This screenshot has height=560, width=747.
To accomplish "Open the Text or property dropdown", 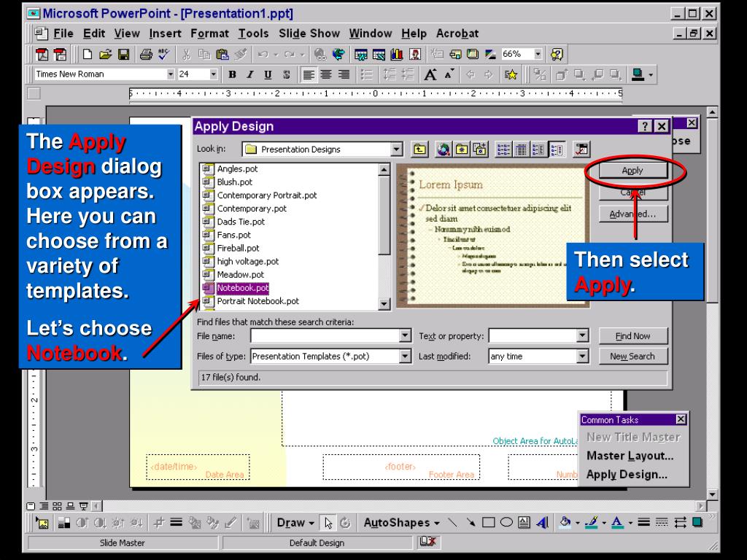I will pos(582,335).
